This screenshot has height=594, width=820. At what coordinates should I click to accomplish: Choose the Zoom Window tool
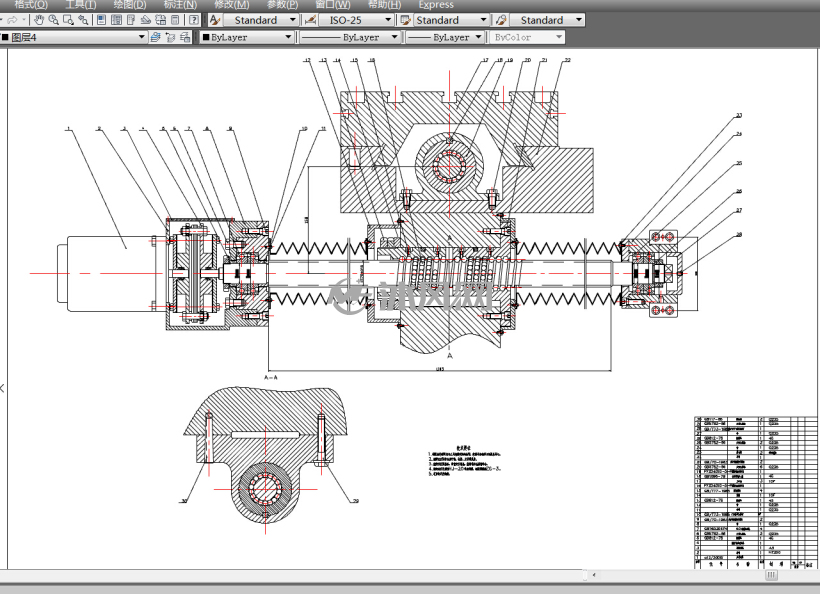[68, 20]
